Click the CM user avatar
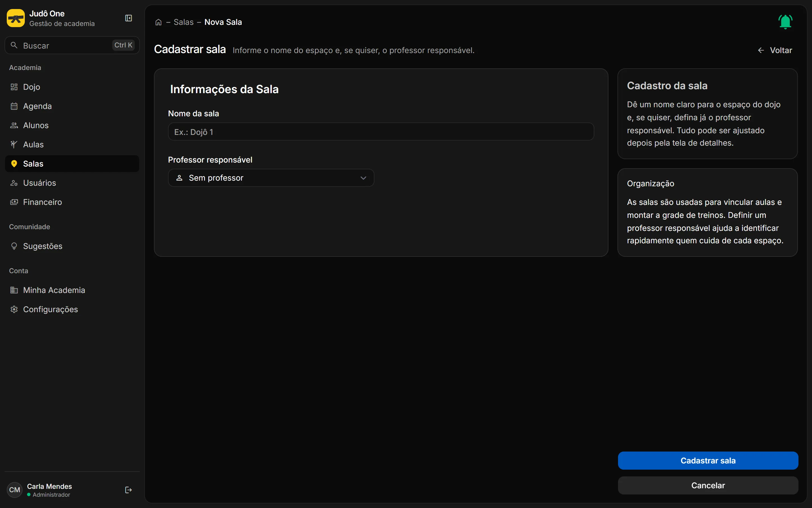Screen dimensions: 812x508 pyautogui.click(x=14, y=490)
